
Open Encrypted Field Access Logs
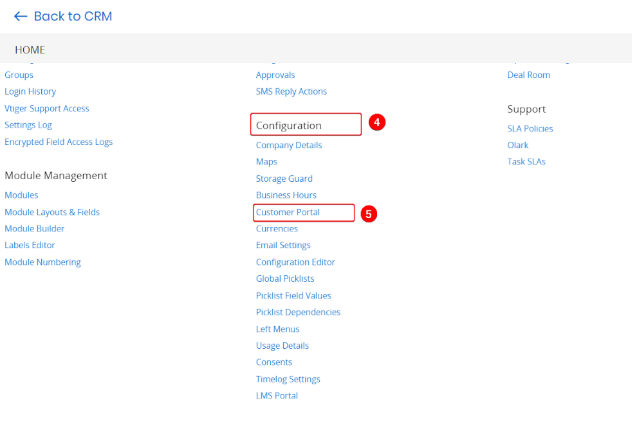tap(58, 142)
